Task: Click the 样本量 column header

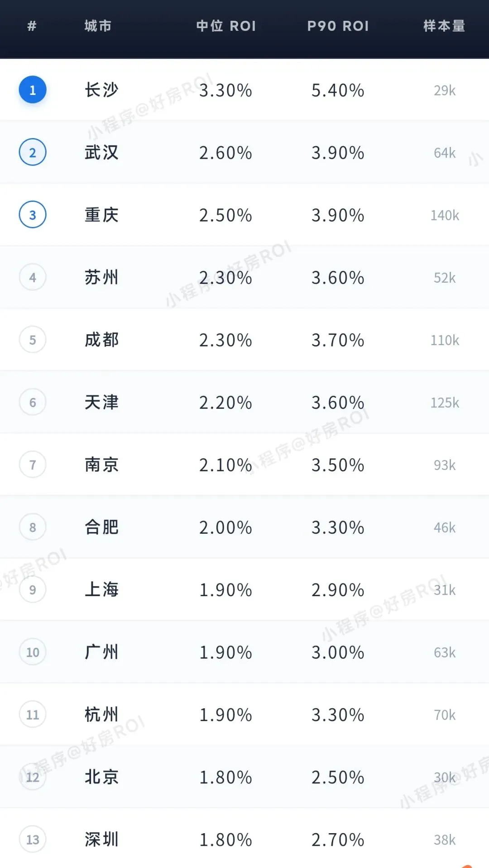Action: tap(444, 26)
